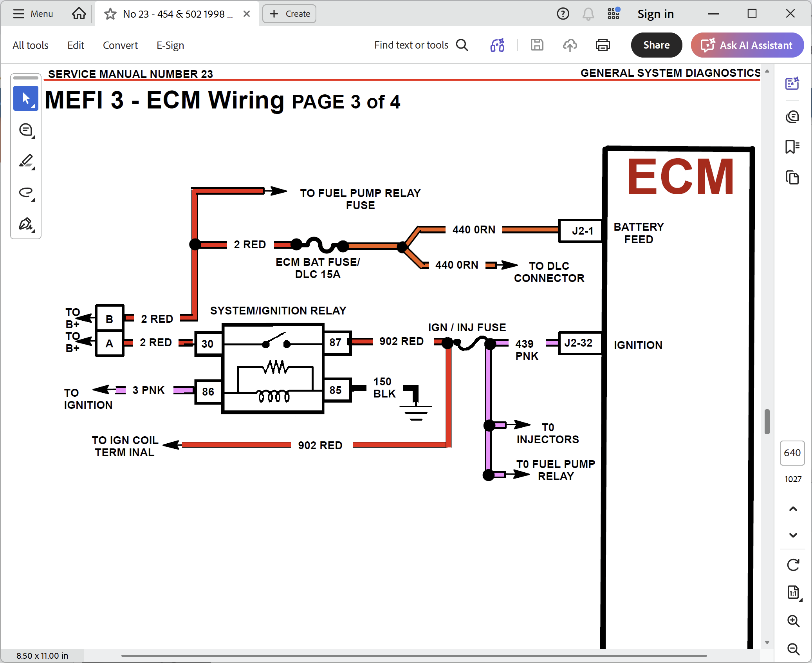
Task: Star the current document tab
Action: [x=110, y=14]
